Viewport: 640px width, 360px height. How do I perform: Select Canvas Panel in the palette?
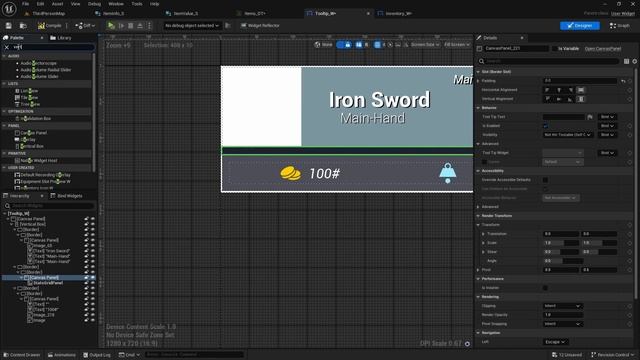[x=31, y=133]
